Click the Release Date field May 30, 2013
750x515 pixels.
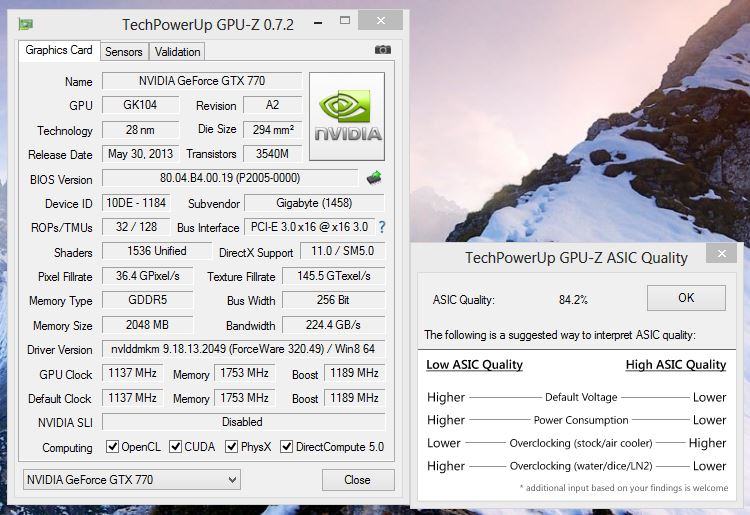[x=140, y=153]
